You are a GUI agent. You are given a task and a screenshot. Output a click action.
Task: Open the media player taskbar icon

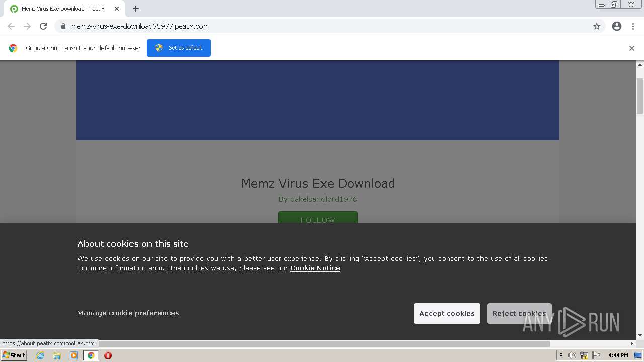click(74, 355)
